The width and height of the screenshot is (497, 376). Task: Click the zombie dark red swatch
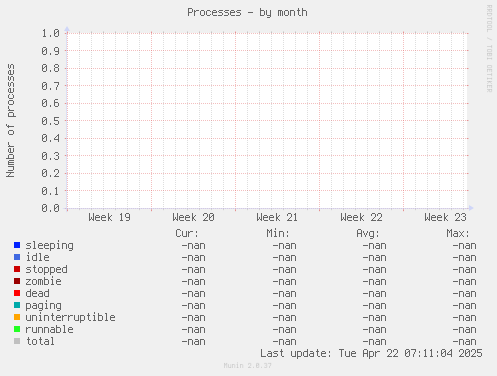coord(17,281)
